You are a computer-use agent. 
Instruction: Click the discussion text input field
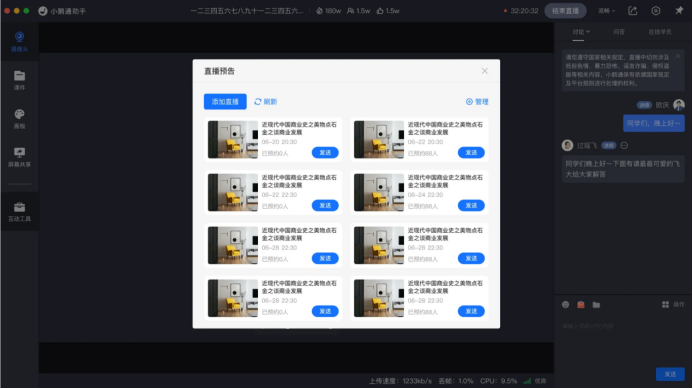point(623,326)
